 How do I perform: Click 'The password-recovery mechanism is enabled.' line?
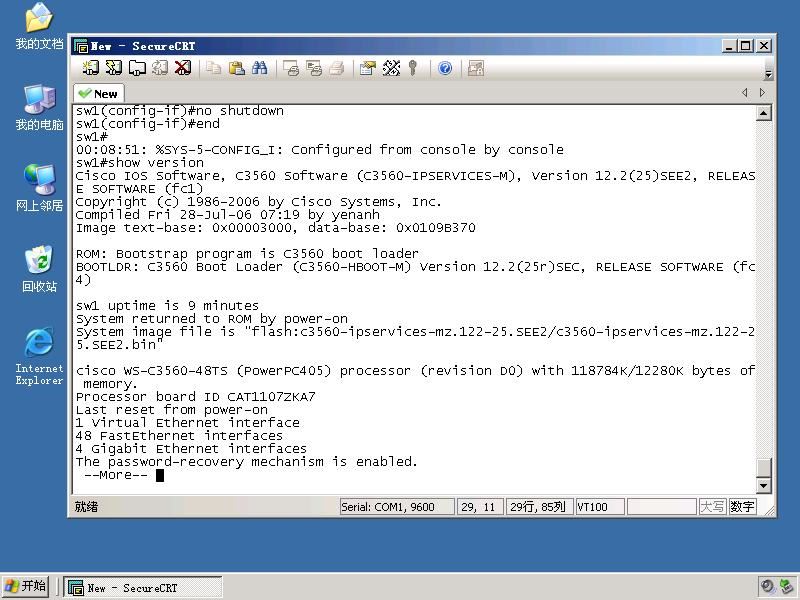point(246,462)
